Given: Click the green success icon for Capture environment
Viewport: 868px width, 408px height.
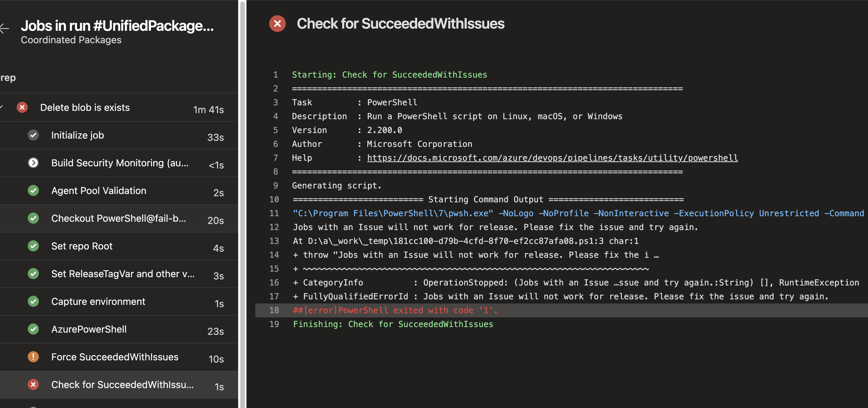Looking at the screenshot, I should click(x=33, y=301).
